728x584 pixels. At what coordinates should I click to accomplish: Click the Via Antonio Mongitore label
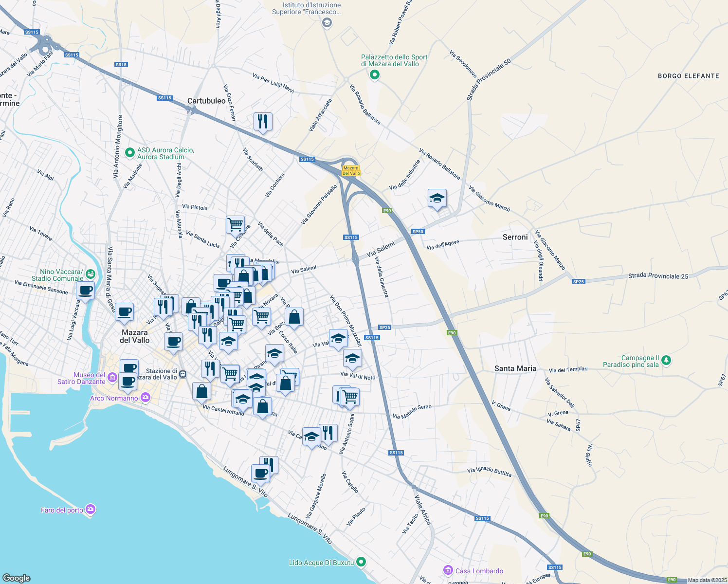pyautogui.click(x=118, y=146)
